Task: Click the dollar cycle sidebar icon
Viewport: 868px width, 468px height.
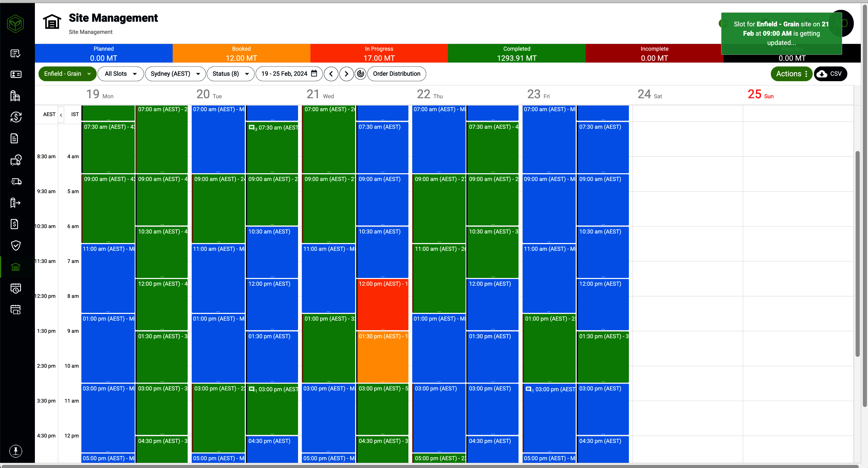Action: tap(16, 117)
